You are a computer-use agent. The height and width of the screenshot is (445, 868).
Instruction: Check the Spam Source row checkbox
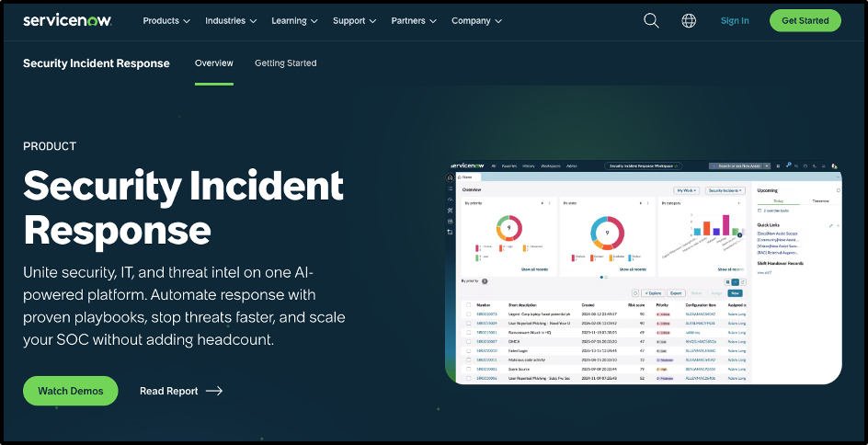pyautogui.click(x=468, y=370)
